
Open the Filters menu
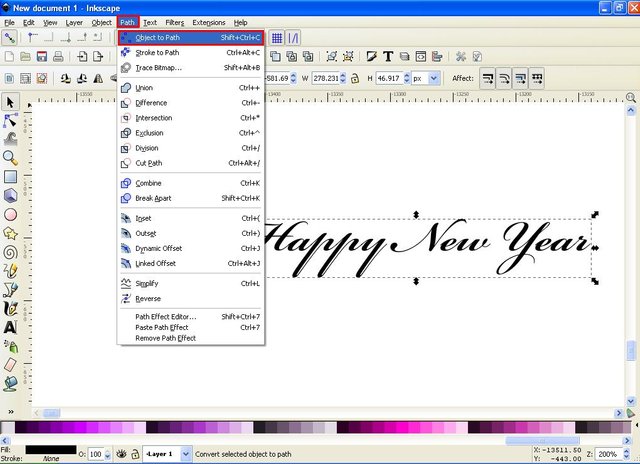175,22
